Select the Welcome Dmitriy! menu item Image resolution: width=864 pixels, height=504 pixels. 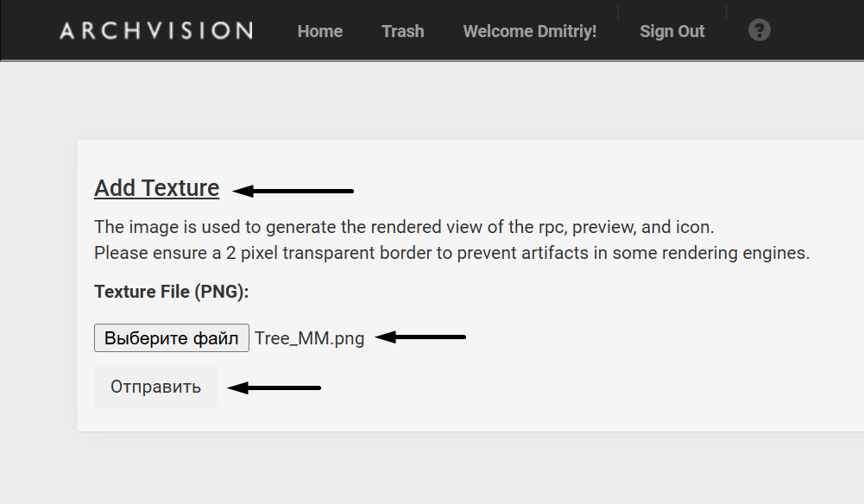[x=530, y=31]
